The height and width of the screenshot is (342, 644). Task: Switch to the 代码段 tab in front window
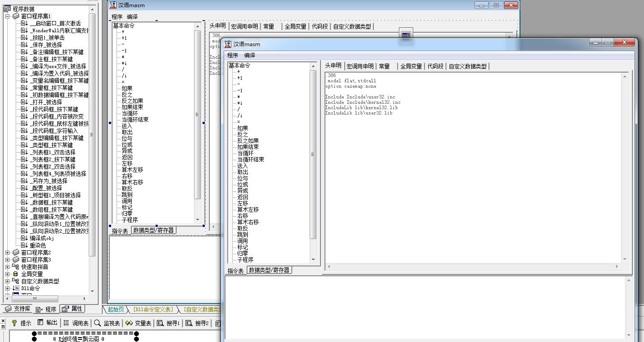(x=435, y=66)
